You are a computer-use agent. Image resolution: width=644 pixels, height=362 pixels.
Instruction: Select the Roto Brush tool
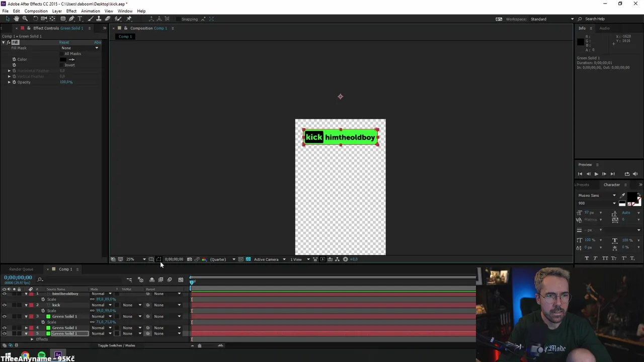(118, 19)
